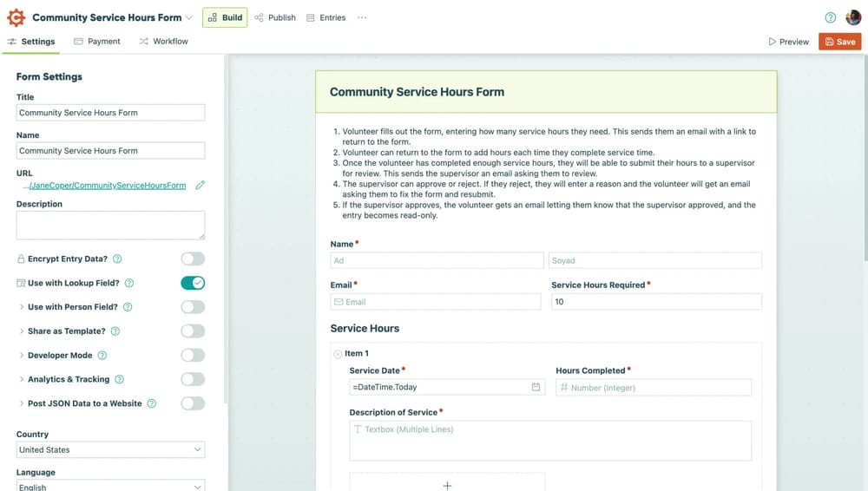Expand the Developer Mode section
868x491 pixels.
click(22, 356)
